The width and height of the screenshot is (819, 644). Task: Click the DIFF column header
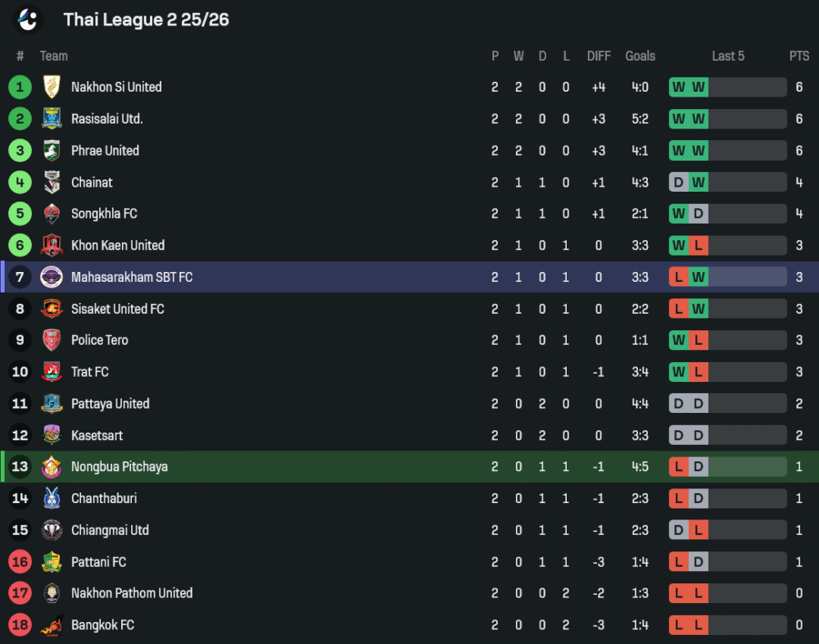[x=599, y=56]
